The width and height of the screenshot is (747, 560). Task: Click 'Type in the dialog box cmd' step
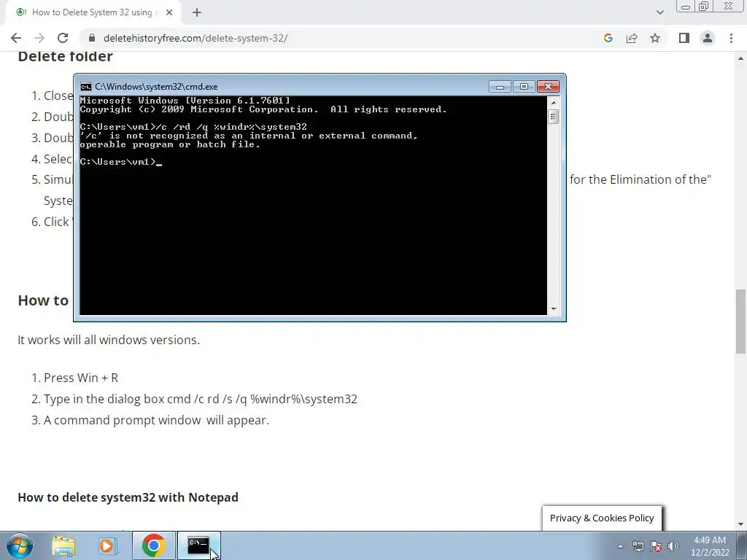pyautogui.click(x=201, y=399)
